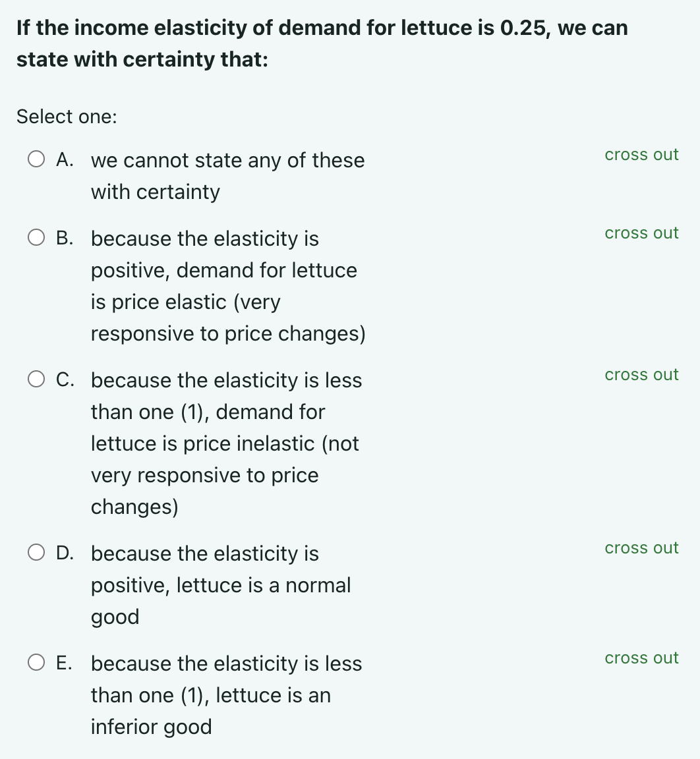700x759 pixels.
Task: Choose option B as your answer
Action: 36,237
